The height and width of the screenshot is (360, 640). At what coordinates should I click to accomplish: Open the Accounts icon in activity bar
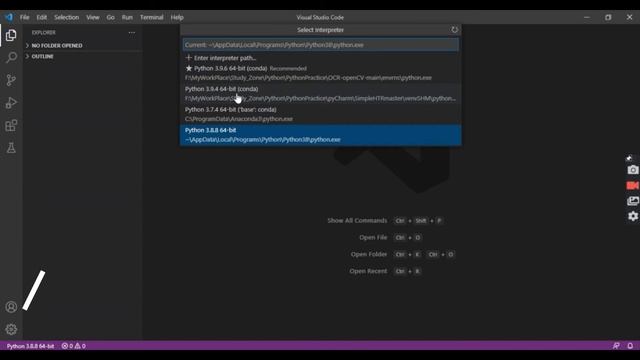coord(11,307)
